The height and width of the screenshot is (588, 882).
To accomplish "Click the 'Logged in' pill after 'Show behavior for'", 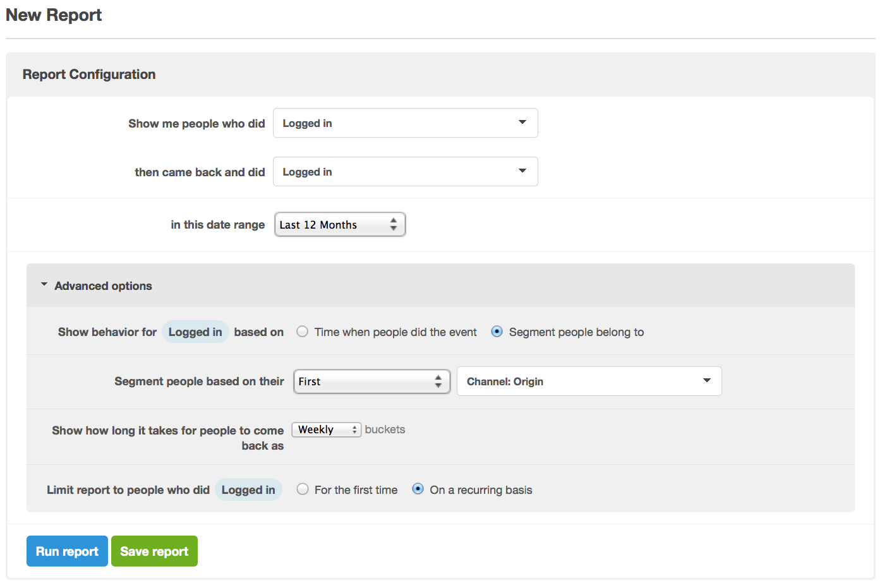I will 195,332.
